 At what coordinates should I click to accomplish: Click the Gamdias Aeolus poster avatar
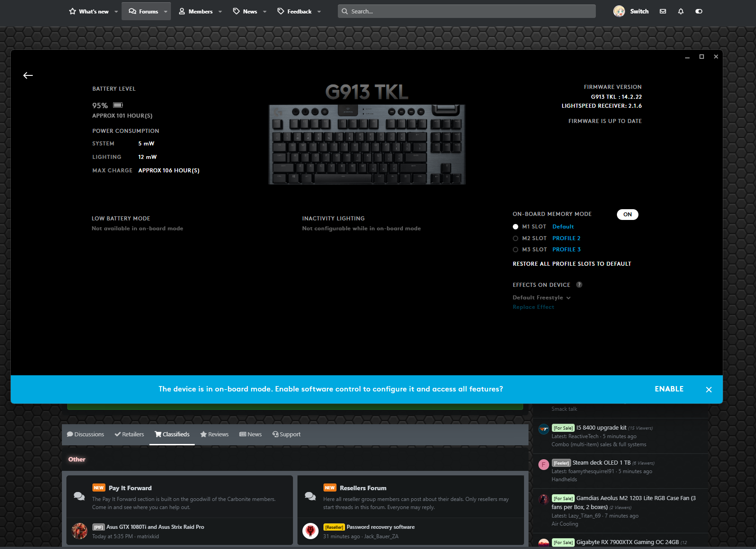coord(544,499)
